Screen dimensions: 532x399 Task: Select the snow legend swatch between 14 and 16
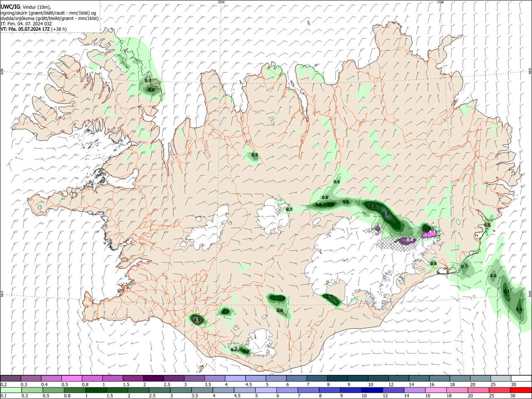(x=419, y=378)
